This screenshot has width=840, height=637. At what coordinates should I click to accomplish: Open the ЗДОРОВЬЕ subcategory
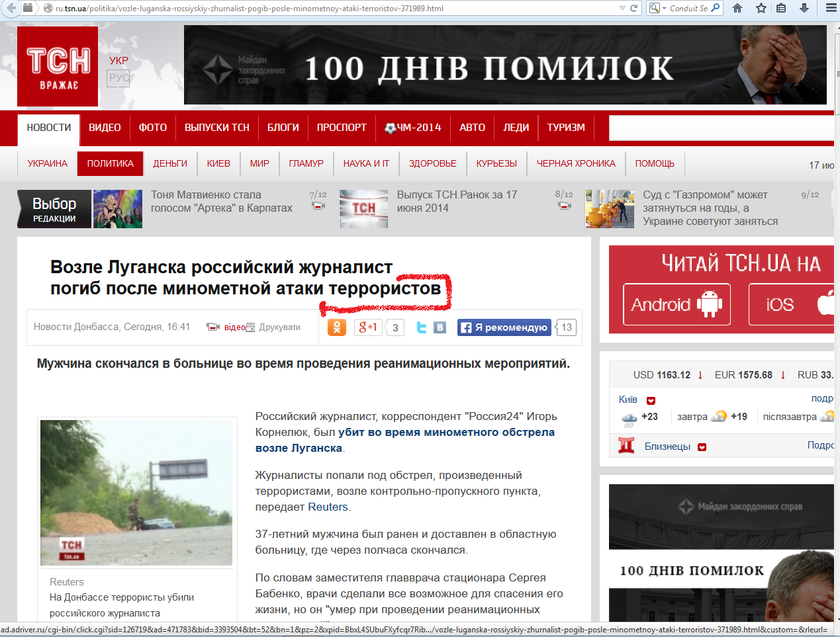(x=433, y=163)
